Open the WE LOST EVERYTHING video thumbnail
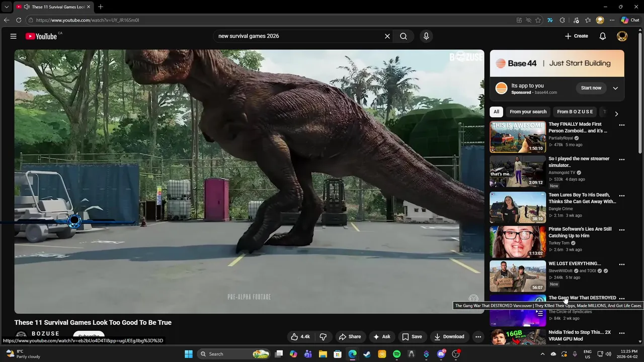The image size is (644, 362). [x=518, y=276]
